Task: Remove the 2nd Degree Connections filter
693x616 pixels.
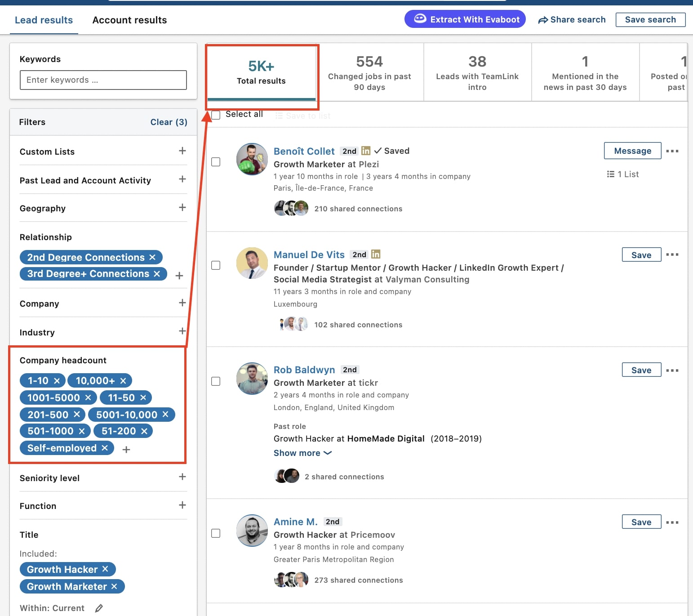Action: coord(152,257)
